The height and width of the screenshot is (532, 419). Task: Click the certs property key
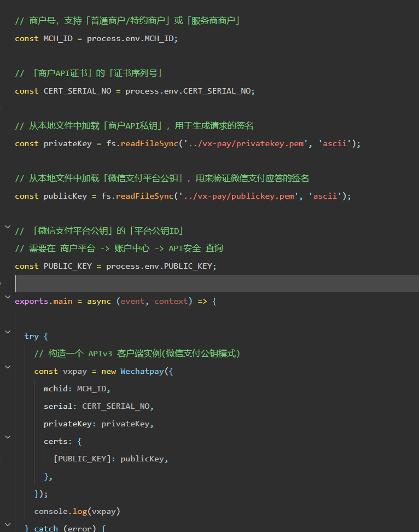[x=56, y=441]
